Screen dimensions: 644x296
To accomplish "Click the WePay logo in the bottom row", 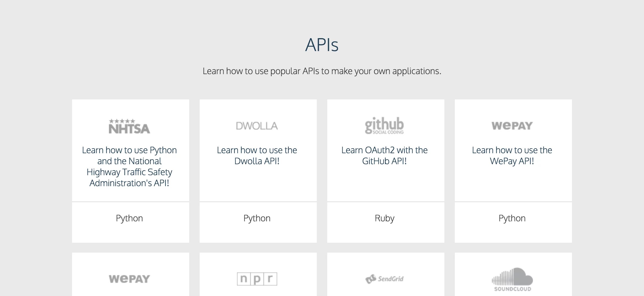I will (x=129, y=279).
